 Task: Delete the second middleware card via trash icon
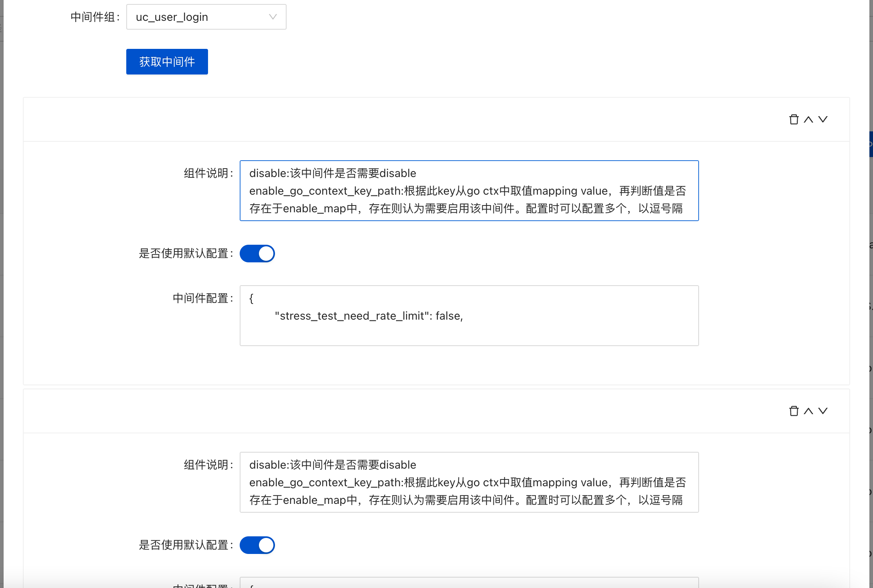794,411
